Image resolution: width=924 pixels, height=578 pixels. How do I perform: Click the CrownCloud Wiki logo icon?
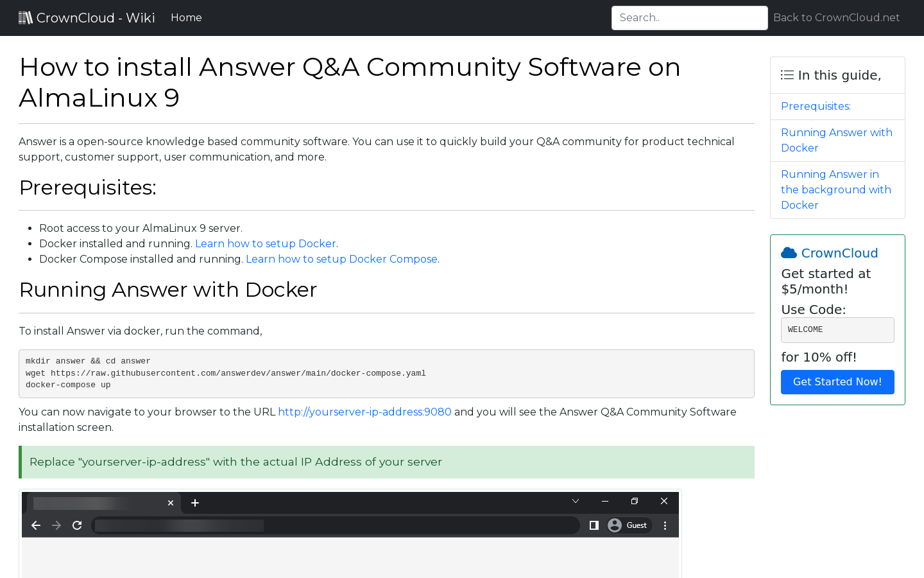tap(25, 17)
